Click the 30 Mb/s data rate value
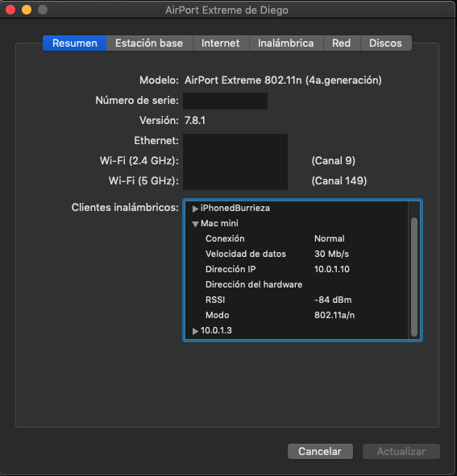The width and height of the screenshot is (457, 476). (x=331, y=254)
